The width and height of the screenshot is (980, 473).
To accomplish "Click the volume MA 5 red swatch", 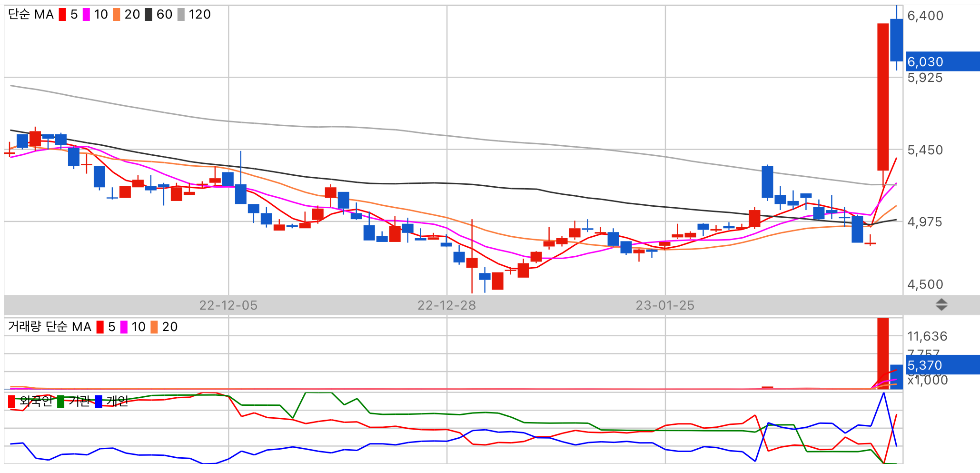I will click(100, 327).
